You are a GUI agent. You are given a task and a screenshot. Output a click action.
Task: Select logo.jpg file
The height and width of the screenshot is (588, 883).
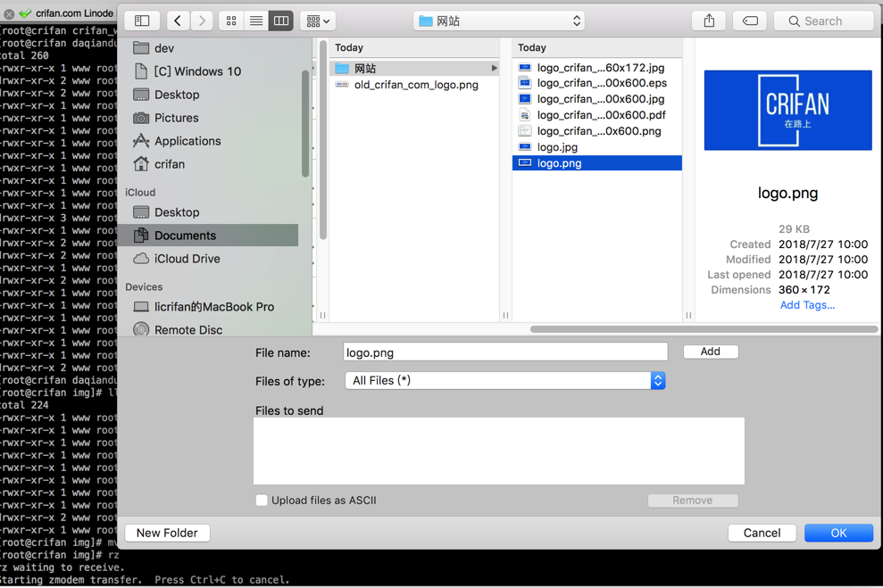coord(597,147)
